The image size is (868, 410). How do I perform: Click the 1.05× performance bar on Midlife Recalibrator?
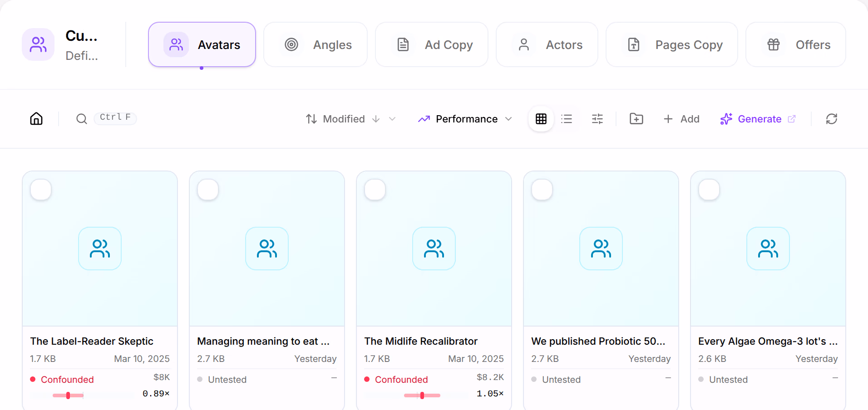point(417,395)
